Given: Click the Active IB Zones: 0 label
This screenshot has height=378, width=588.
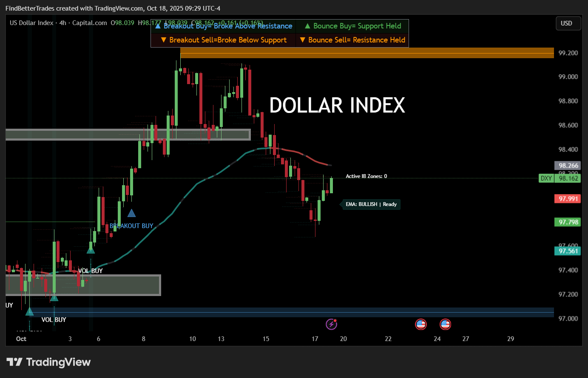Looking at the screenshot, I should click(x=366, y=176).
